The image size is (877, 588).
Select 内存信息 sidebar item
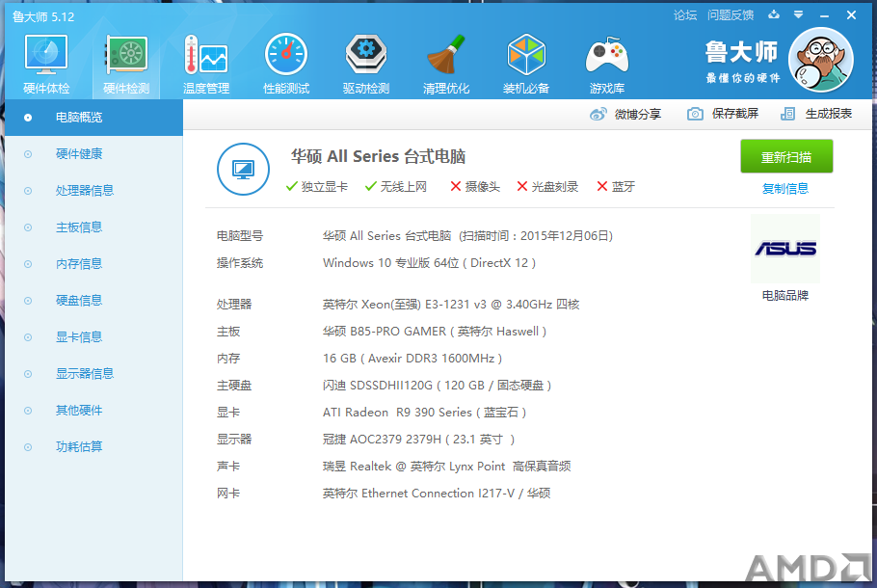94,264
